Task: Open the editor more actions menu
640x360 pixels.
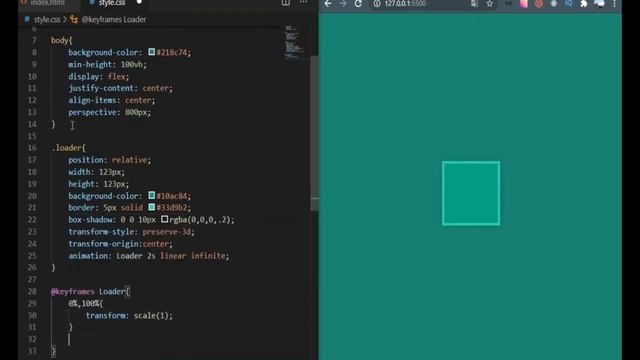Action: (x=304, y=2)
